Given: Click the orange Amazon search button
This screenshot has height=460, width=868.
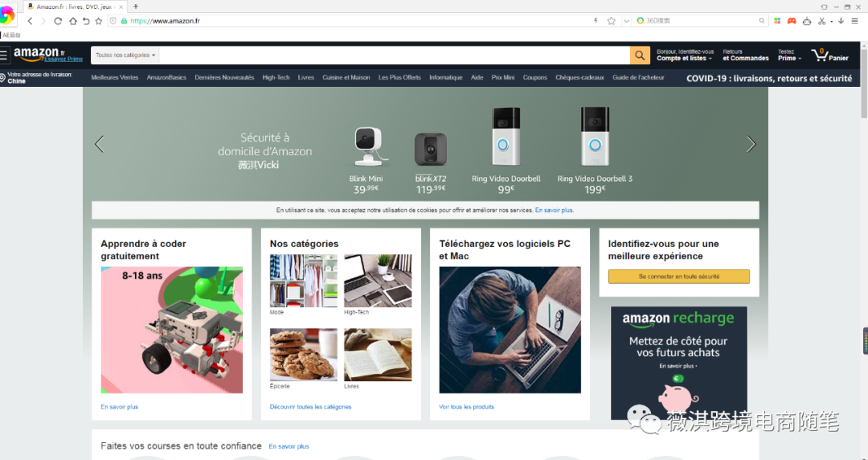Looking at the screenshot, I should (640, 55).
